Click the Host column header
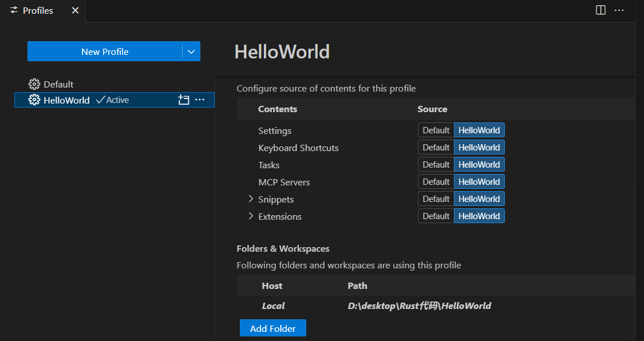The width and height of the screenshot is (644, 341). [x=272, y=286]
